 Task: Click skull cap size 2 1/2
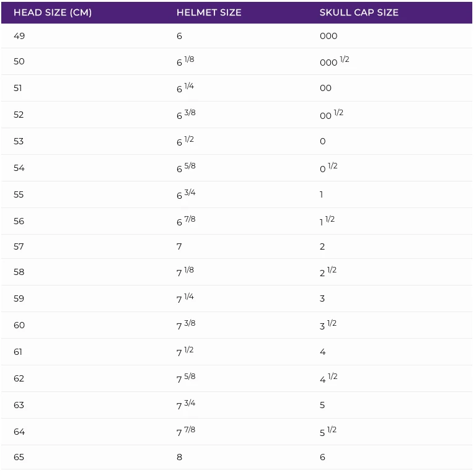point(328,272)
